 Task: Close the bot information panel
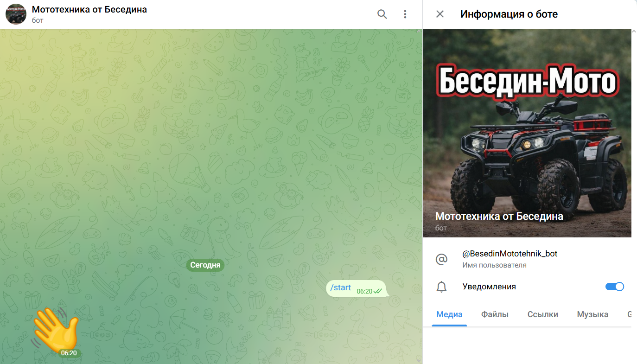440,14
